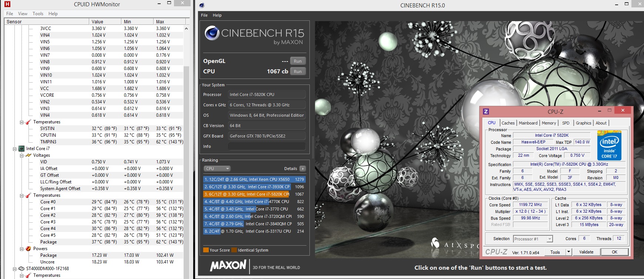The height and width of the screenshot is (279, 644).
Task: Collapse the Powers section in HWMonitor
Action: pyautogui.click(x=21, y=249)
